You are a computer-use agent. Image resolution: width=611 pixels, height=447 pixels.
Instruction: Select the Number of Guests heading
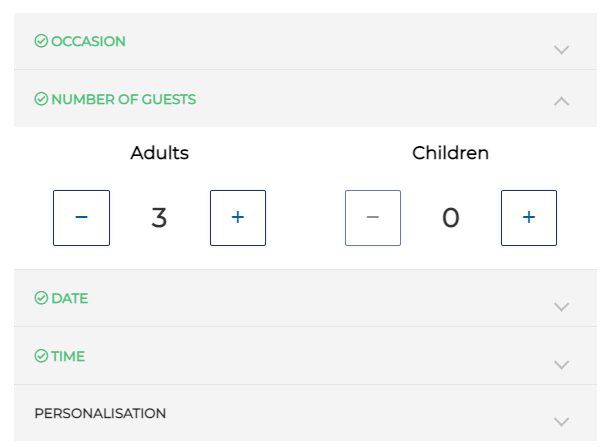tap(124, 99)
